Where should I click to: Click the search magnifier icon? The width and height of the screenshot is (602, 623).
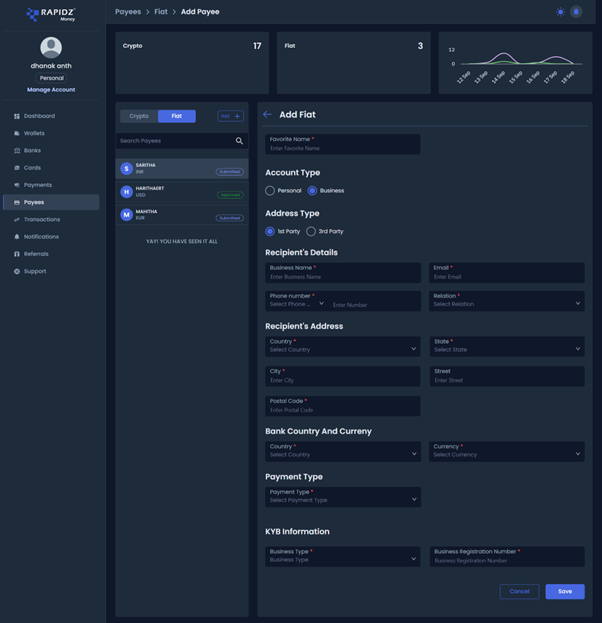pos(239,141)
